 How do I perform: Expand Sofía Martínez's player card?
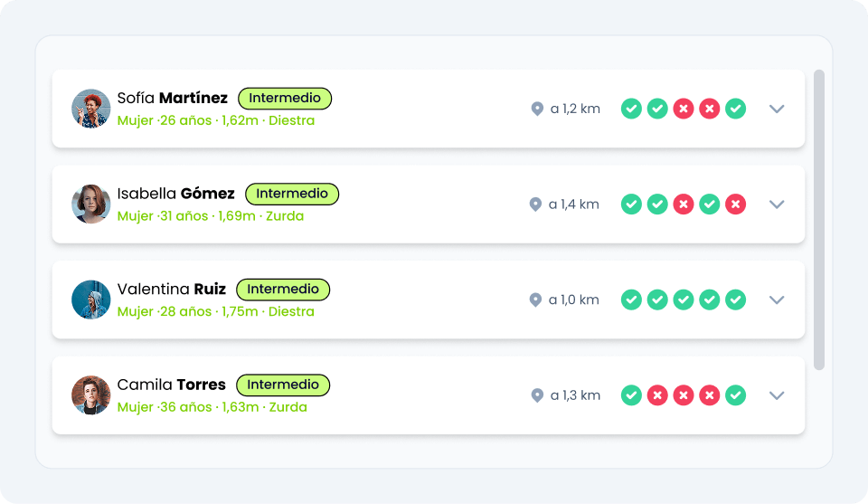(x=776, y=109)
